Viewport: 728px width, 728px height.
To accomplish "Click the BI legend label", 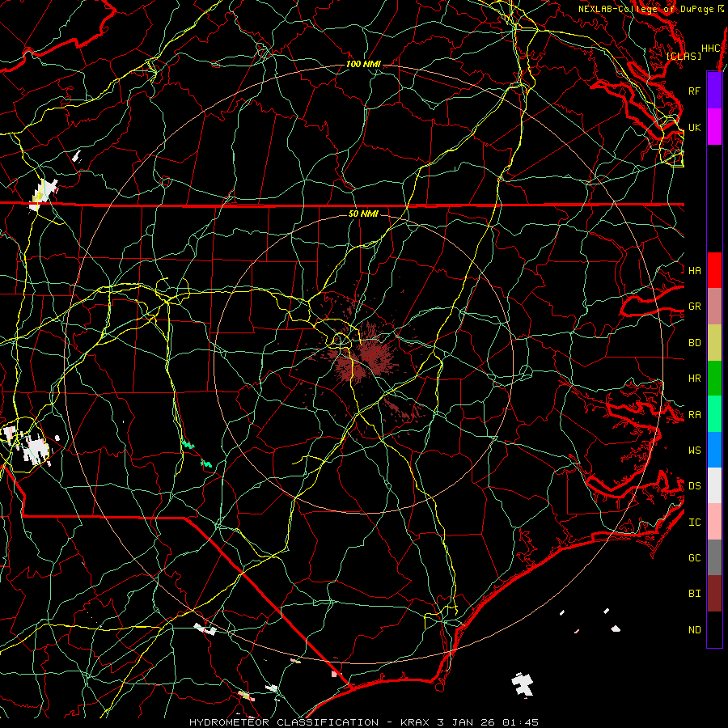I will (x=694, y=594).
